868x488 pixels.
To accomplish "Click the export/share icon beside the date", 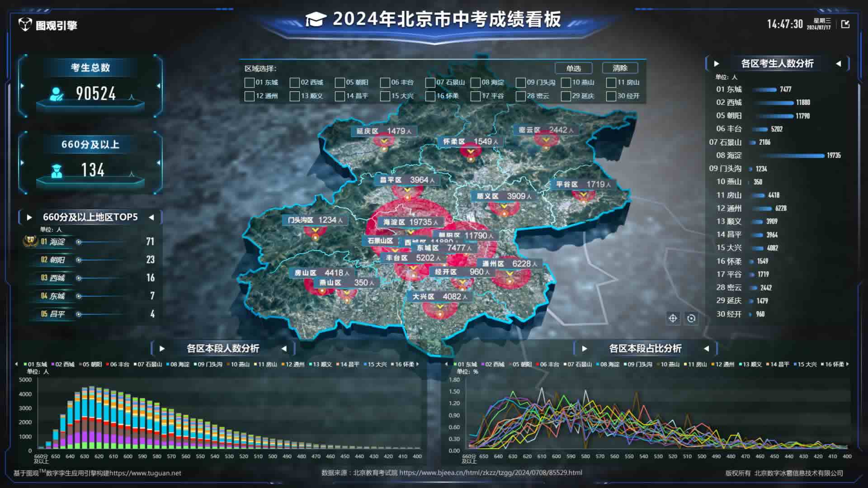I will (845, 24).
